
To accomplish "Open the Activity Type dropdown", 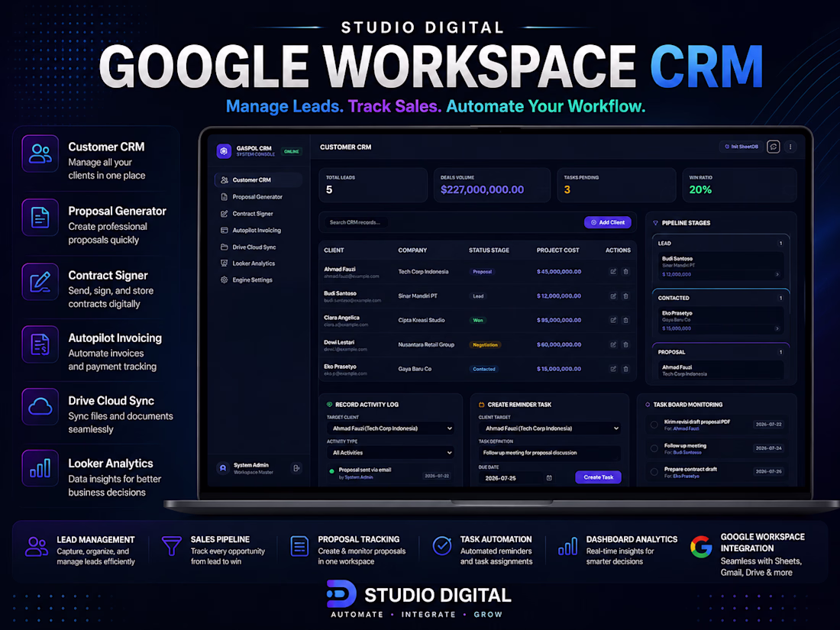I will point(390,453).
